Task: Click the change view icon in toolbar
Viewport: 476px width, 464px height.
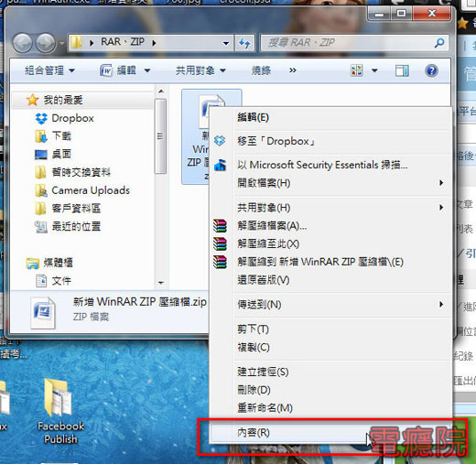Action: (357, 70)
